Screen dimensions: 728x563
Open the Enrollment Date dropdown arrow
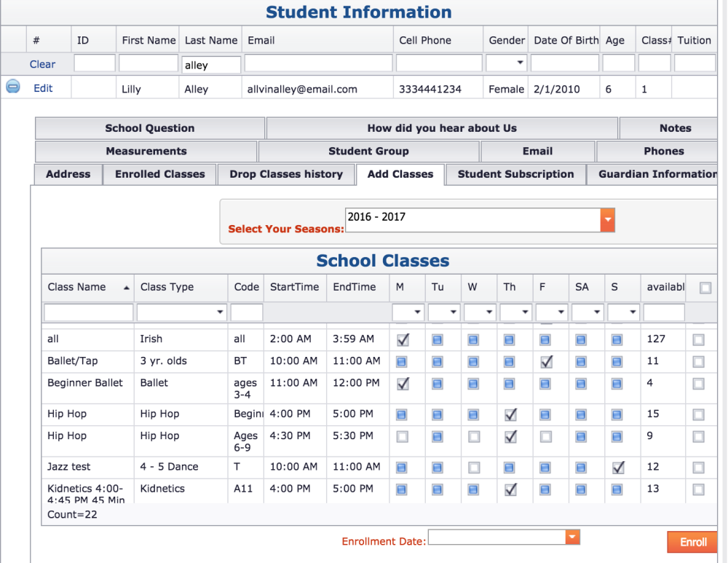click(x=572, y=537)
